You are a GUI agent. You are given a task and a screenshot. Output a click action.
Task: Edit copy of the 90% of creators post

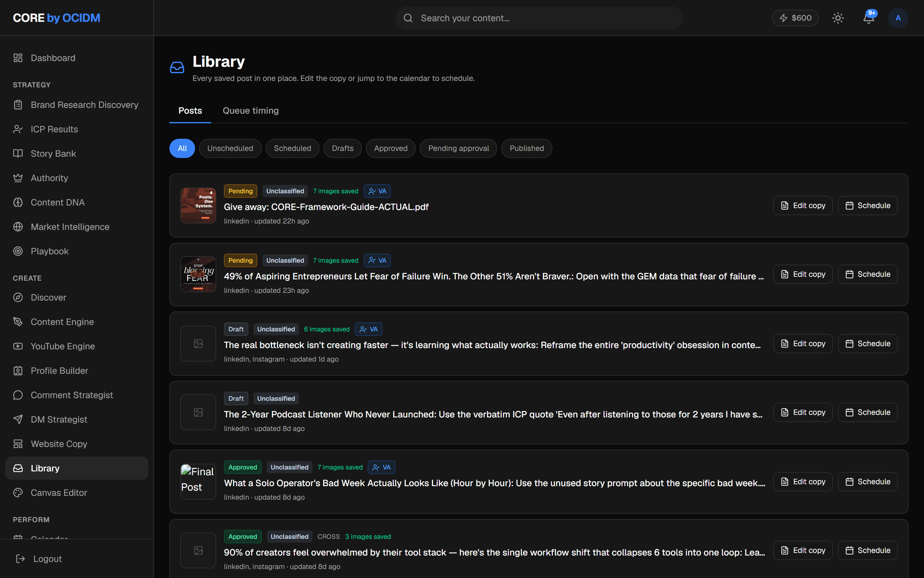(x=803, y=550)
